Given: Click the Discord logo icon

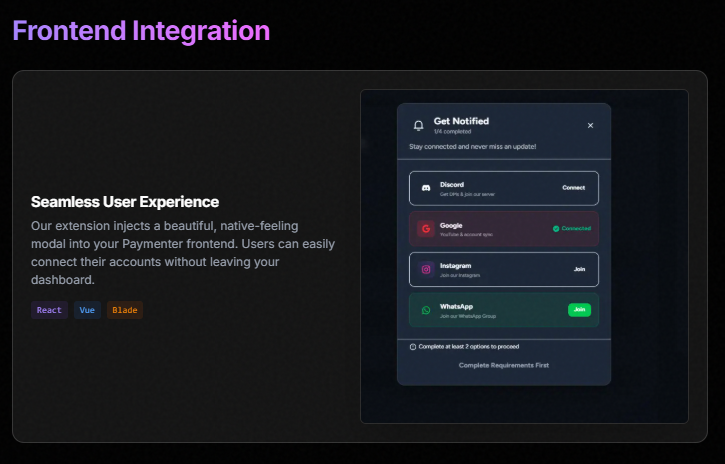Looking at the screenshot, I should pyautogui.click(x=425, y=188).
